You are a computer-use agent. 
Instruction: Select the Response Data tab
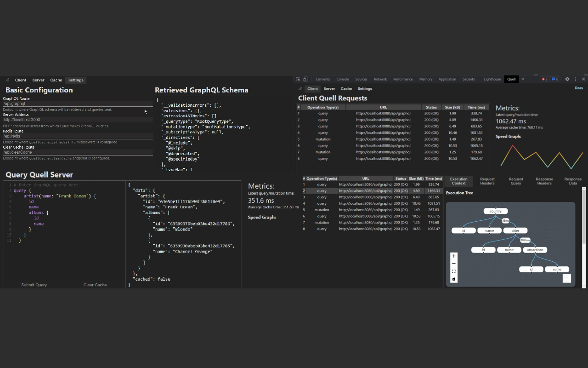(572, 180)
